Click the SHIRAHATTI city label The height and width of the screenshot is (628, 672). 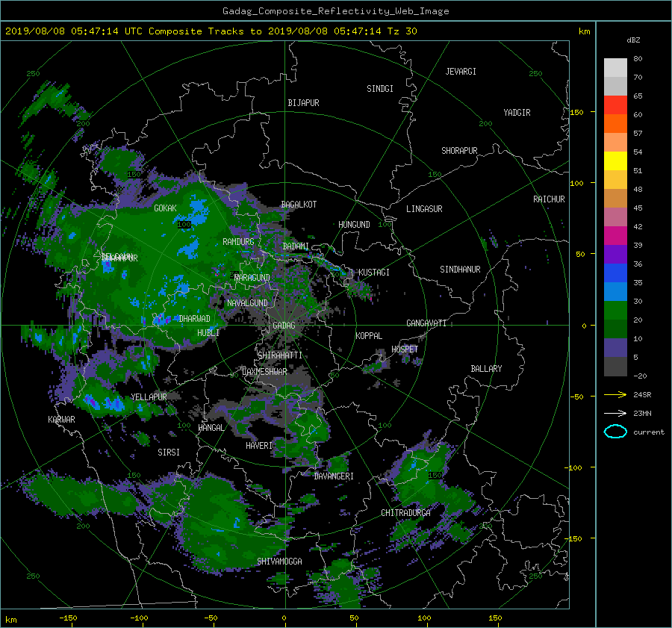pos(280,355)
